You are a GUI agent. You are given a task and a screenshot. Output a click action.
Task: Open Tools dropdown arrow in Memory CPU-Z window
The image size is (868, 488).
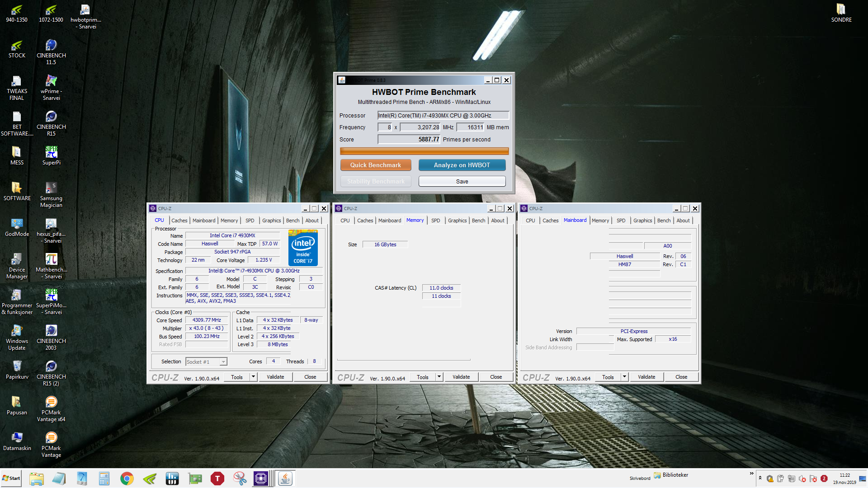click(x=439, y=377)
